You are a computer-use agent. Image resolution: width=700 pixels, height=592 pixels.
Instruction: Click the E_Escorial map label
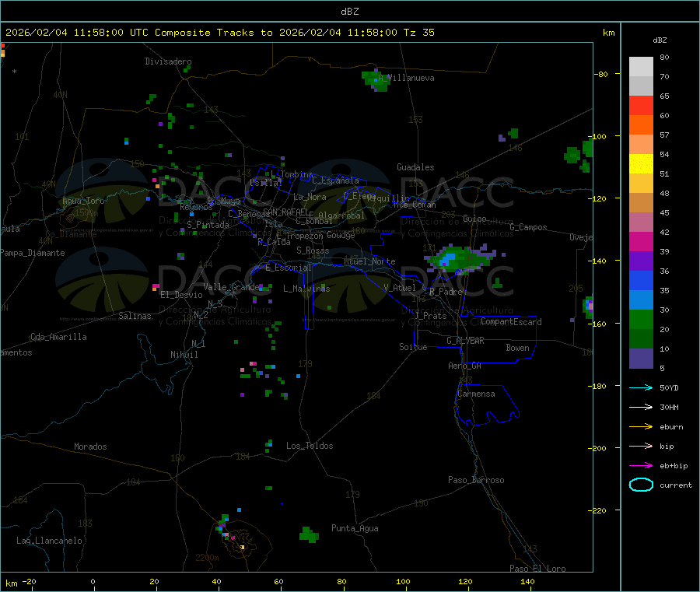(x=289, y=268)
